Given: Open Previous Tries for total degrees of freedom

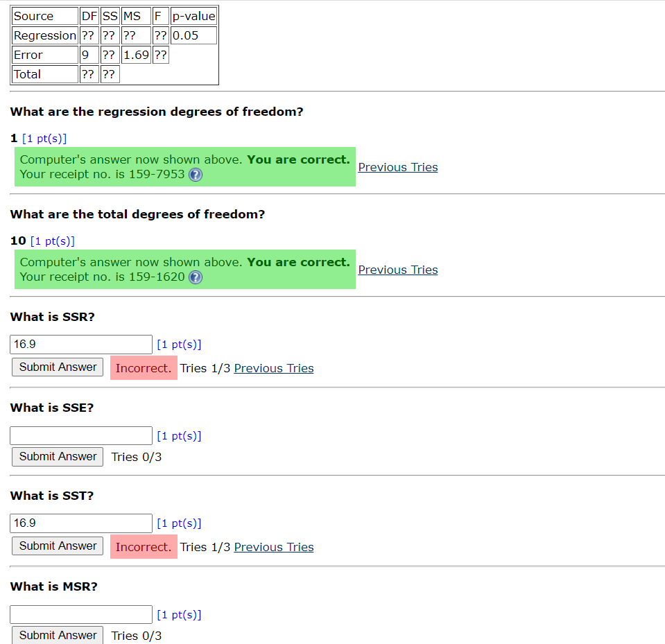Looking at the screenshot, I should tap(398, 270).
